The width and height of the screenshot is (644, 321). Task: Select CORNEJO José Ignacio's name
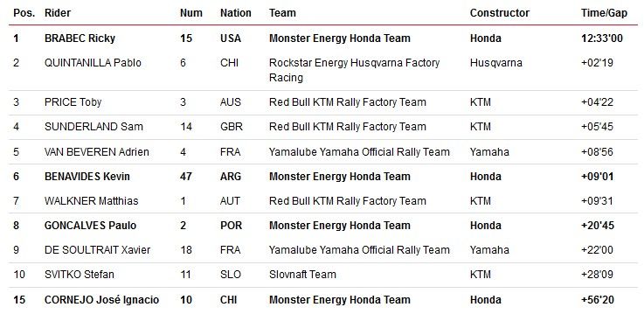pyautogui.click(x=101, y=300)
